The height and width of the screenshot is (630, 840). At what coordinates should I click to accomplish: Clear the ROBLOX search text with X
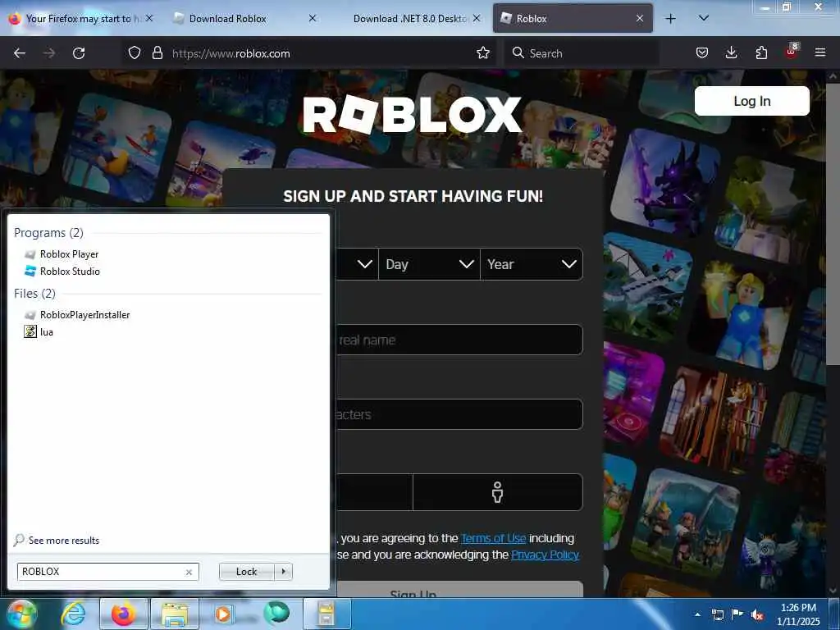[189, 572]
